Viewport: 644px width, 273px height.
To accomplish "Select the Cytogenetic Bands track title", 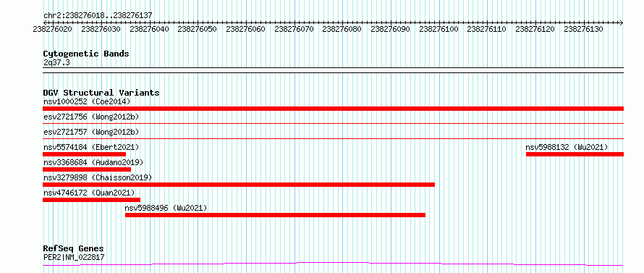I will (x=86, y=54).
